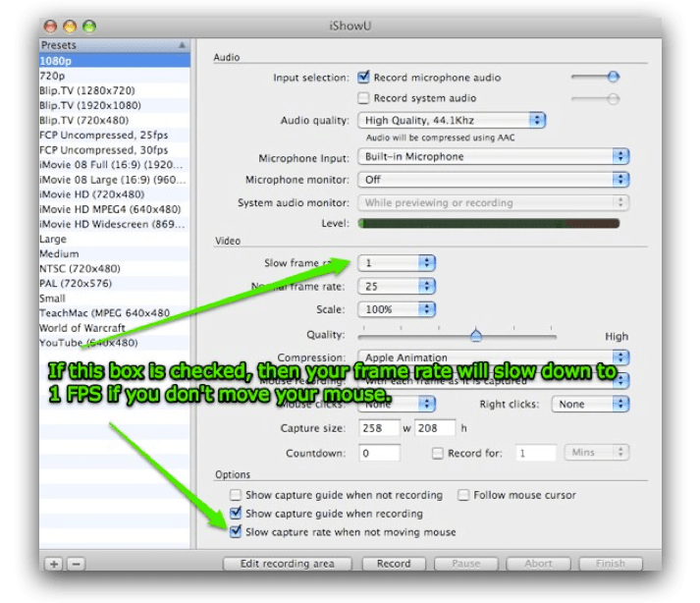Enable the Record for checkbox
700x603 pixels.
point(438,454)
